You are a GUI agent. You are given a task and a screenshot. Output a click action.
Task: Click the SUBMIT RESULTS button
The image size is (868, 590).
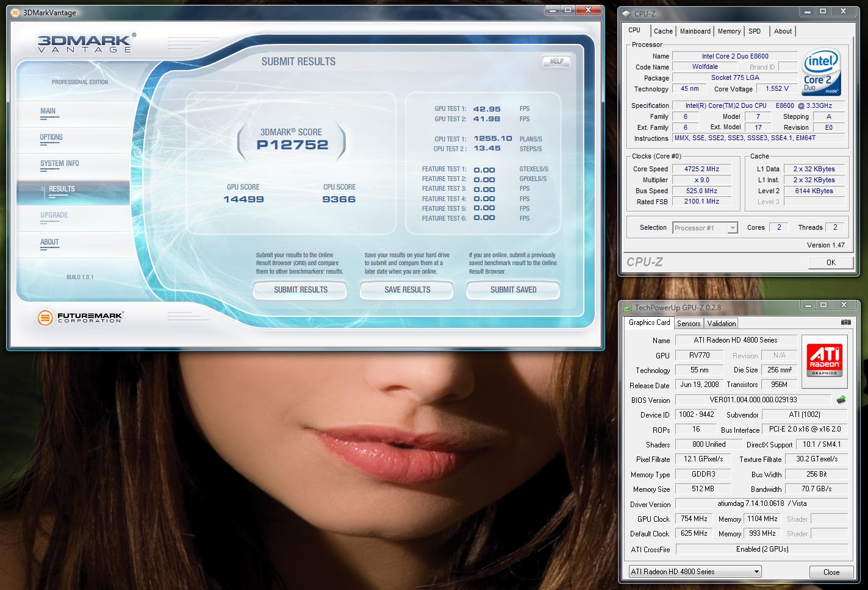pos(300,290)
